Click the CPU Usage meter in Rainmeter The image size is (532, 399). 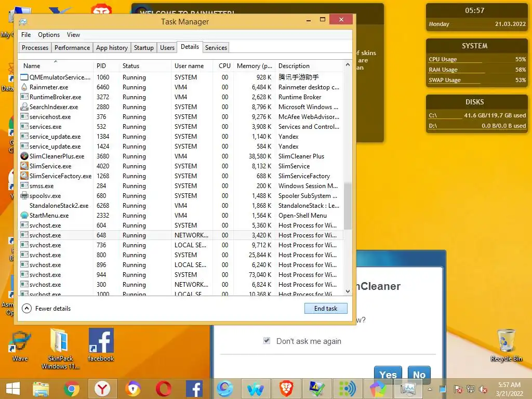(477, 59)
